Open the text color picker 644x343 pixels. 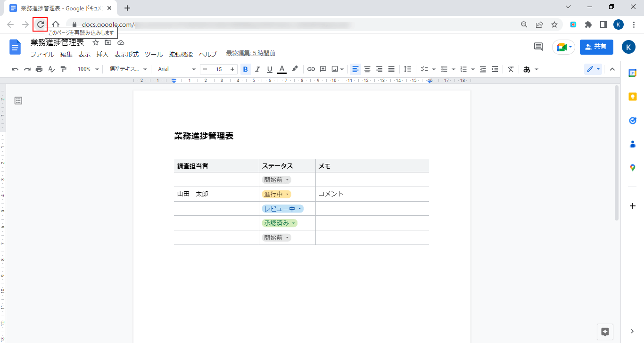(x=282, y=69)
